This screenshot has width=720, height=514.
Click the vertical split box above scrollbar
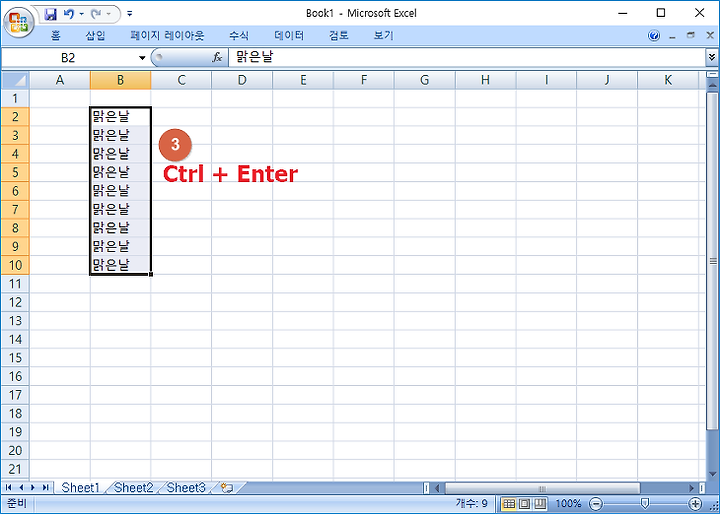713,74
